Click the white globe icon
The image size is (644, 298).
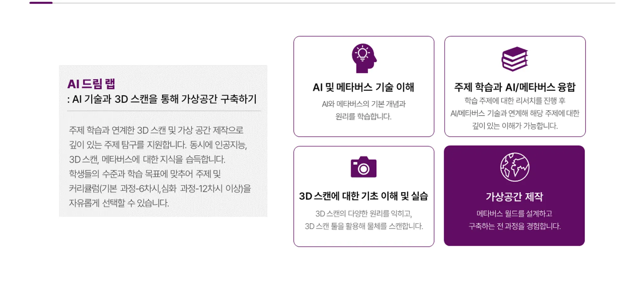pos(514,167)
